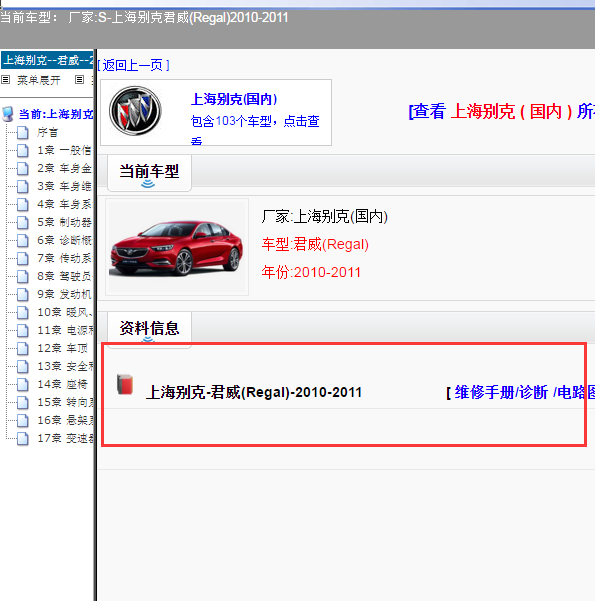Click the 菜单展开 label

pos(39,80)
